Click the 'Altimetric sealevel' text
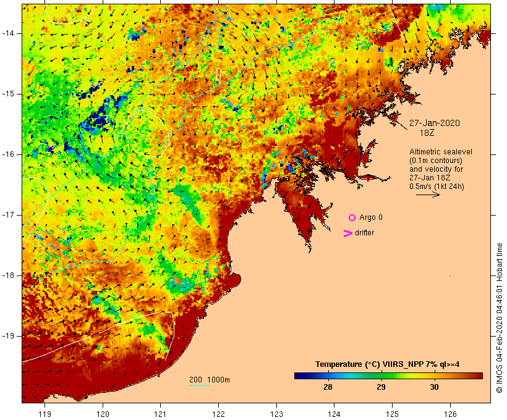507x420 pixels. 441,152
